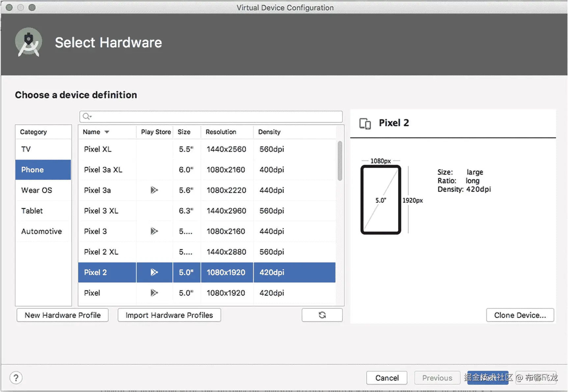Select the Phone category

pos(43,170)
